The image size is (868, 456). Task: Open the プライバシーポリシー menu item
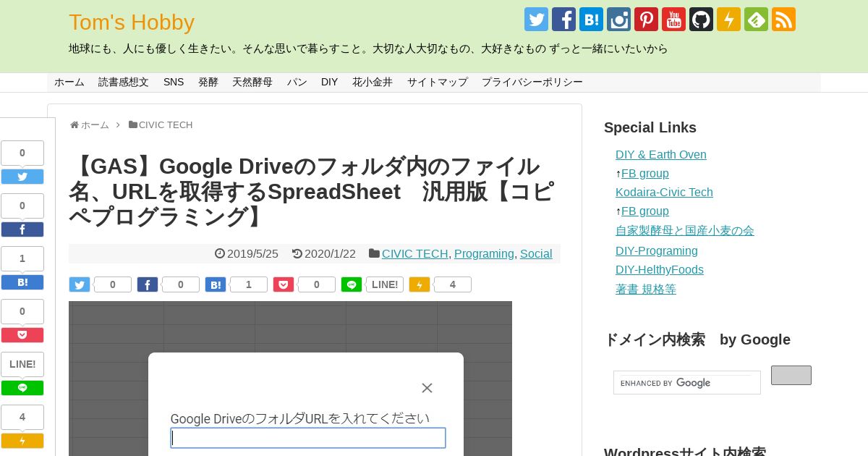[x=532, y=83]
